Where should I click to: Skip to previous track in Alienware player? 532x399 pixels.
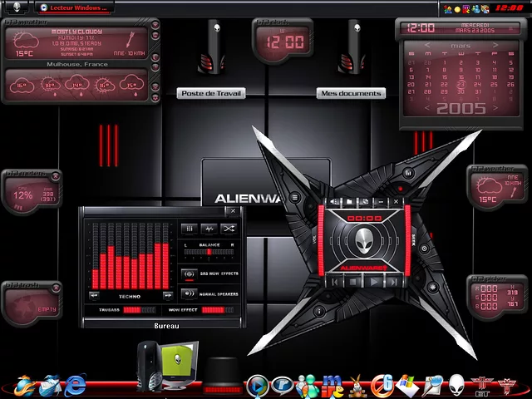334,282
